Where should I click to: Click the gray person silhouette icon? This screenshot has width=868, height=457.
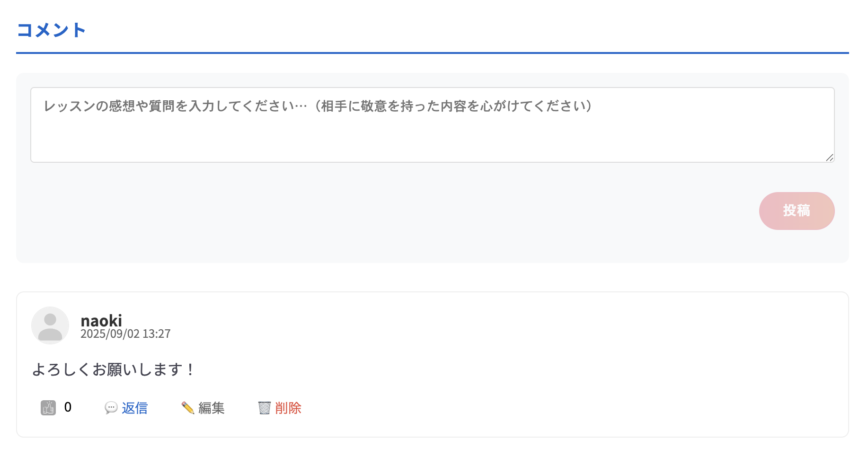pyautogui.click(x=50, y=325)
